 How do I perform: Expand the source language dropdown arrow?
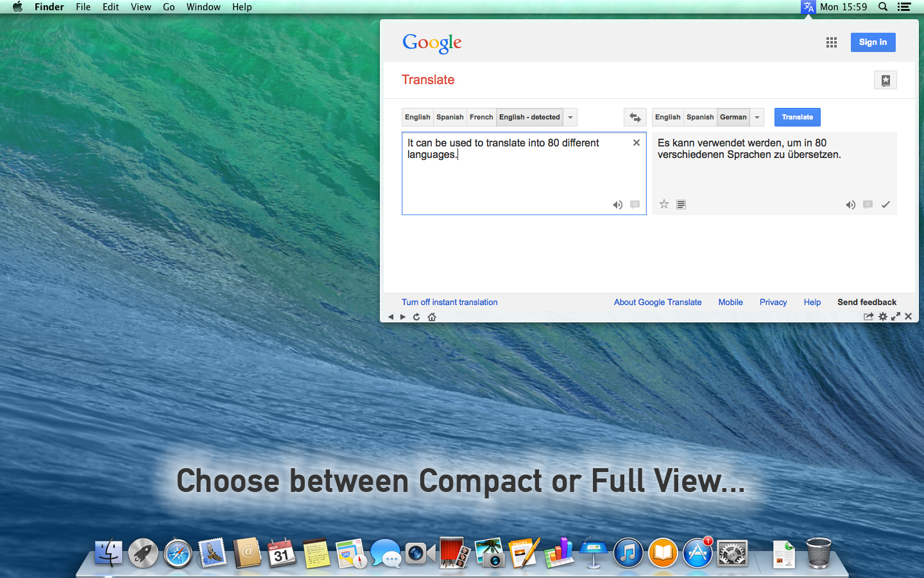pos(570,117)
